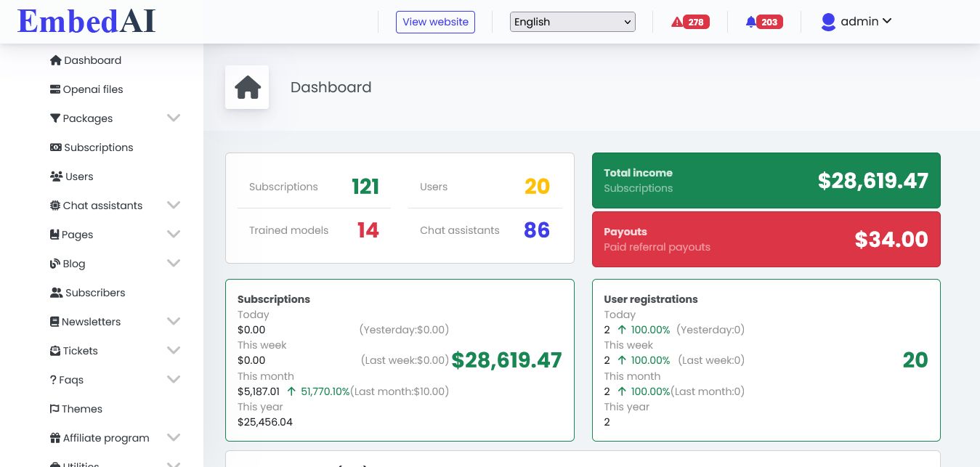Image resolution: width=980 pixels, height=467 pixels.
Task: Open the Subscribers menu item
Action: coord(94,293)
